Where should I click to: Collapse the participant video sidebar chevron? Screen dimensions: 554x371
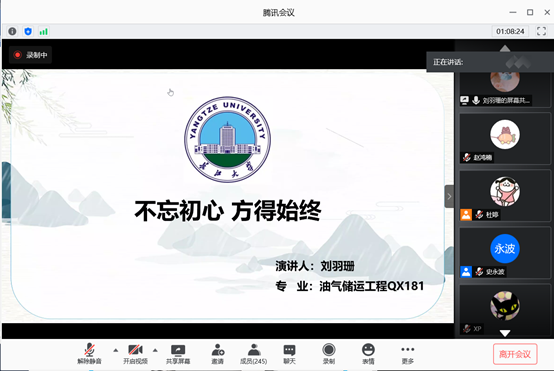pyautogui.click(x=449, y=196)
